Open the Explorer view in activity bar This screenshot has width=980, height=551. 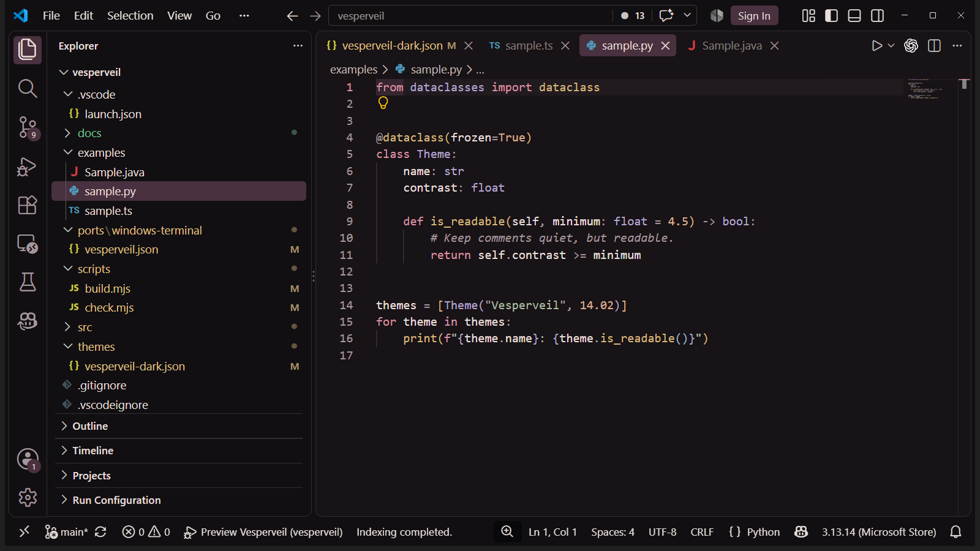tap(28, 50)
